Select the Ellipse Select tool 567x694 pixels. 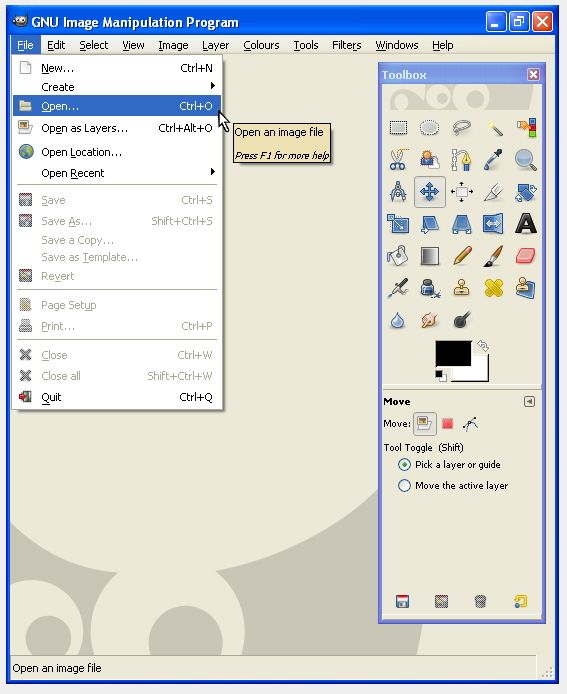pyautogui.click(x=429, y=128)
